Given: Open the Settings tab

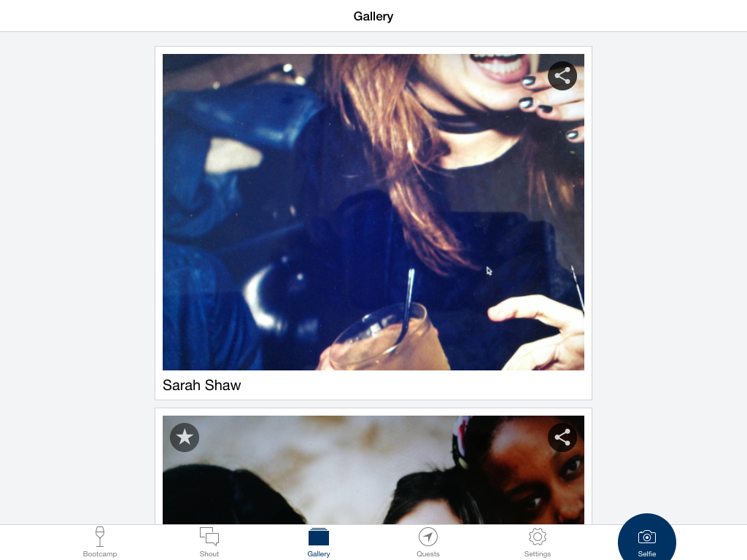Looking at the screenshot, I should click(x=538, y=542).
